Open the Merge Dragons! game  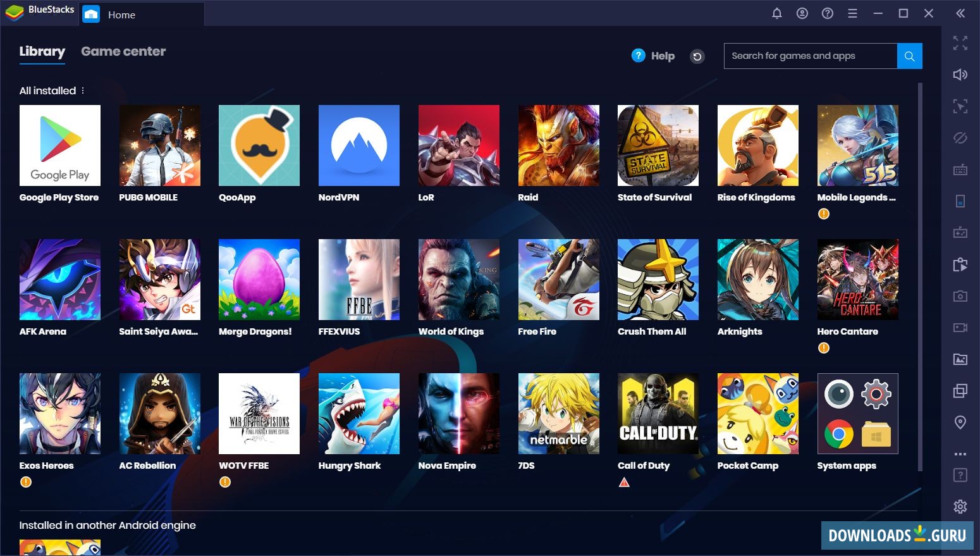click(x=259, y=280)
